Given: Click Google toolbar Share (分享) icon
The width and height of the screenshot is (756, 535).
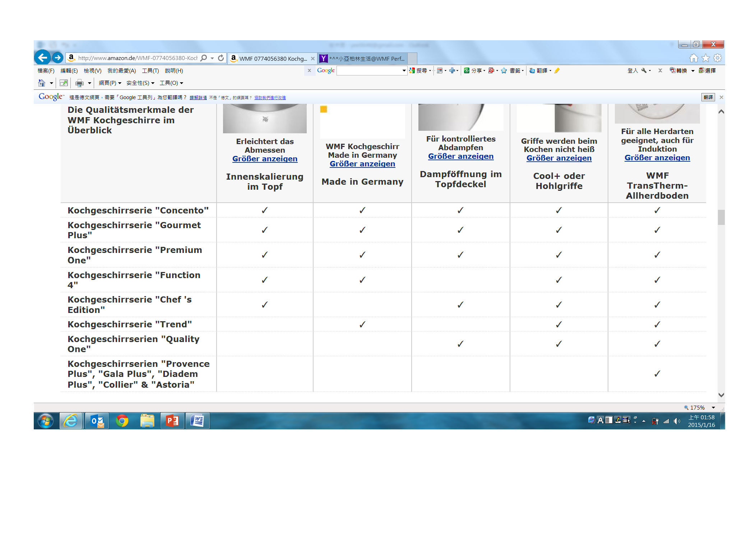Looking at the screenshot, I should (467, 70).
